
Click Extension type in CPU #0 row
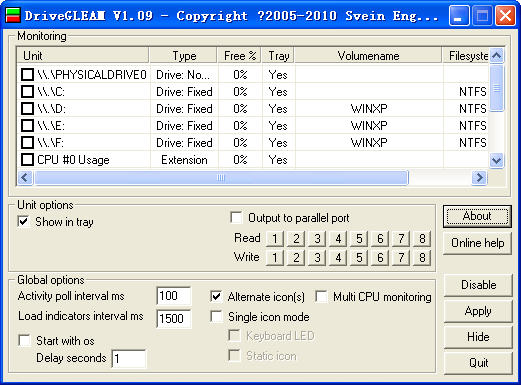pos(184,160)
